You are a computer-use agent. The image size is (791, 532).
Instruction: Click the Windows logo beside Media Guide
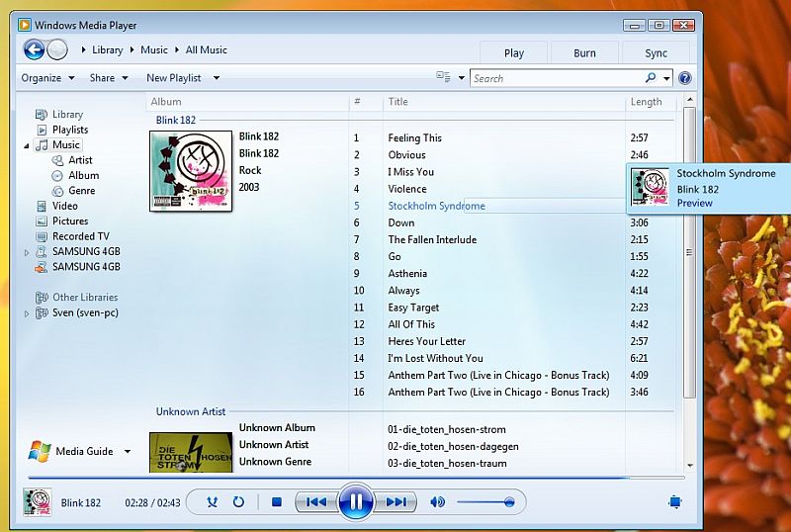point(40,451)
